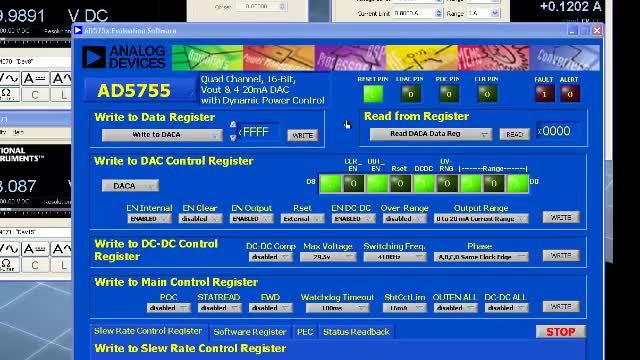The width and height of the screenshot is (640, 360).
Task: Increment the data register hex value
Action: click(233, 124)
